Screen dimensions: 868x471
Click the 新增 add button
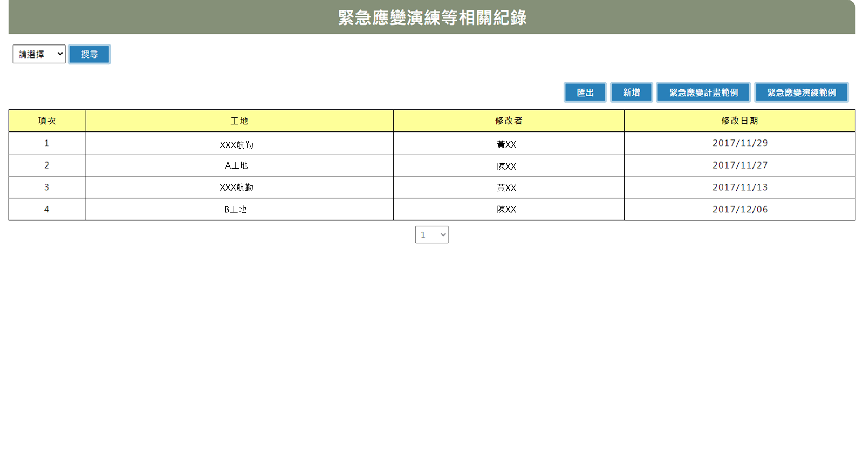point(631,92)
